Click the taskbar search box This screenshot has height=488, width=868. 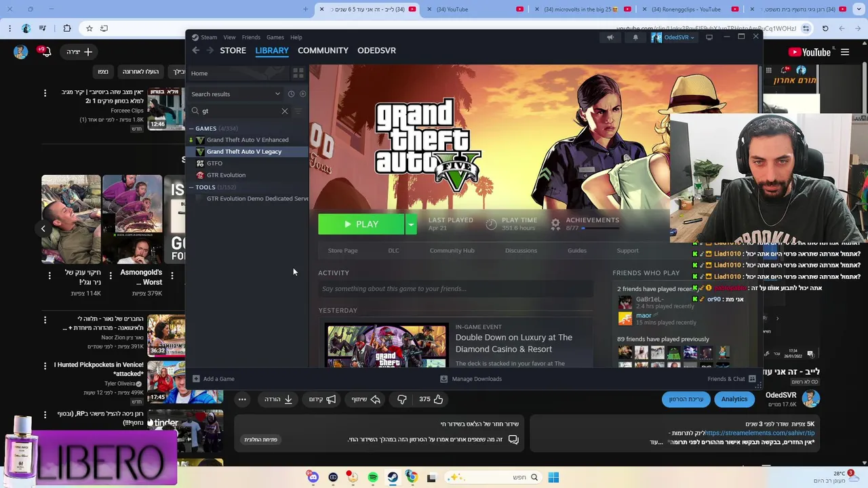pyautogui.click(x=492, y=477)
